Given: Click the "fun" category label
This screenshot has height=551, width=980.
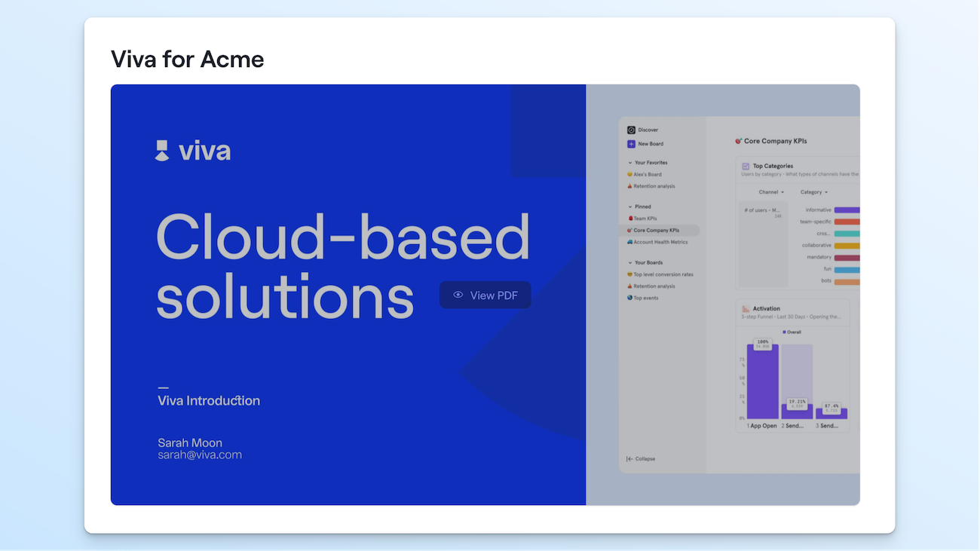Looking at the screenshot, I should 828,269.
